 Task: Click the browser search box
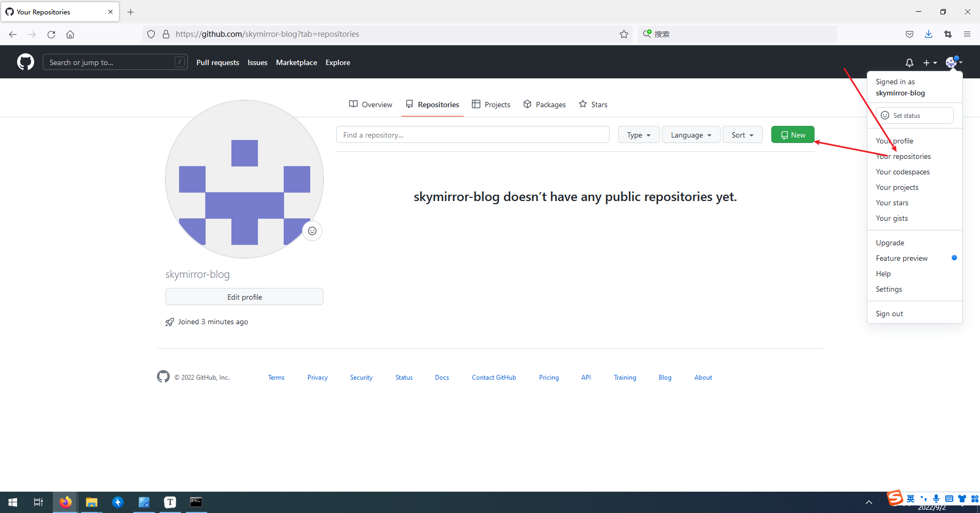tap(738, 34)
